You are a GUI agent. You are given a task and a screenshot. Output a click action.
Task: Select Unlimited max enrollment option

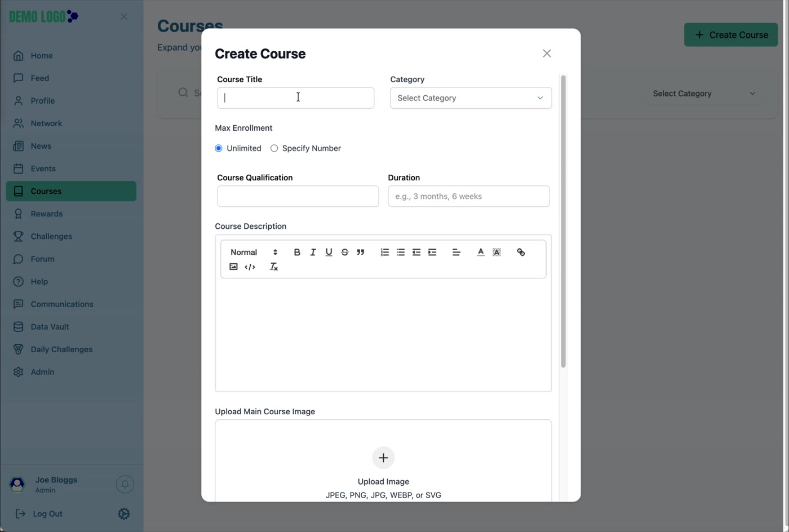[x=219, y=148]
